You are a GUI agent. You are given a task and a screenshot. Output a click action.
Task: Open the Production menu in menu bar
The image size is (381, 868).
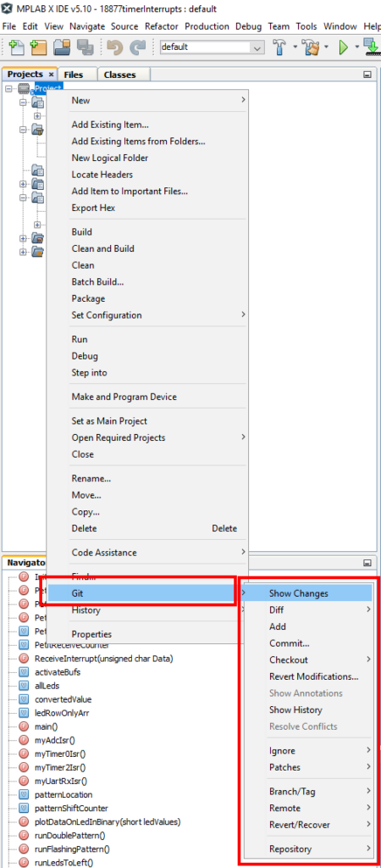pos(207,26)
